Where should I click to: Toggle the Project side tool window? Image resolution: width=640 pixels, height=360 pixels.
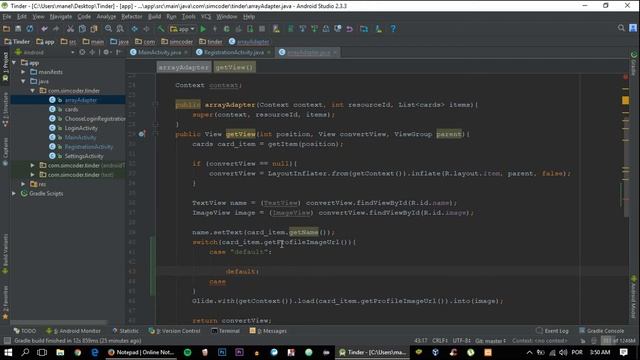pyautogui.click(x=5, y=68)
